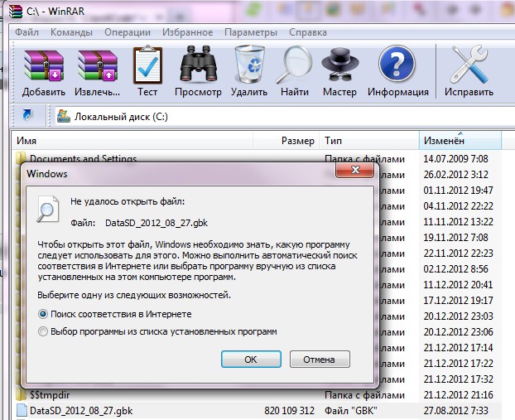Click the Локальный диск (C:) address field
515x420 pixels.
pos(285,116)
